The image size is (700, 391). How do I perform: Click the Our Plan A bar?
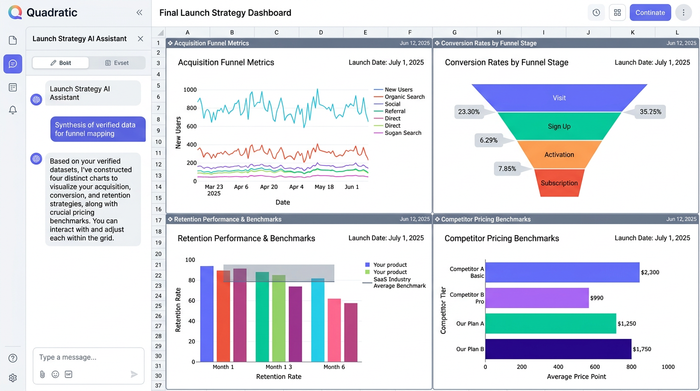click(x=550, y=324)
